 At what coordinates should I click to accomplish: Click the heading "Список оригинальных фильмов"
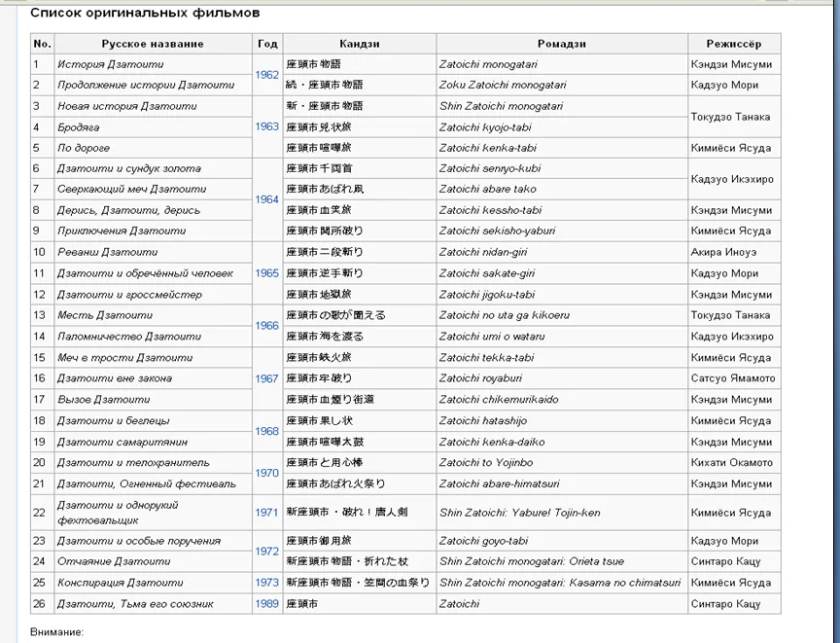point(145,13)
